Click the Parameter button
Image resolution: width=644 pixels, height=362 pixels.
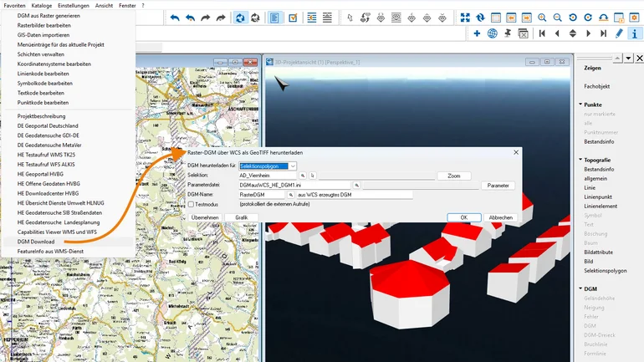tap(498, 186)
